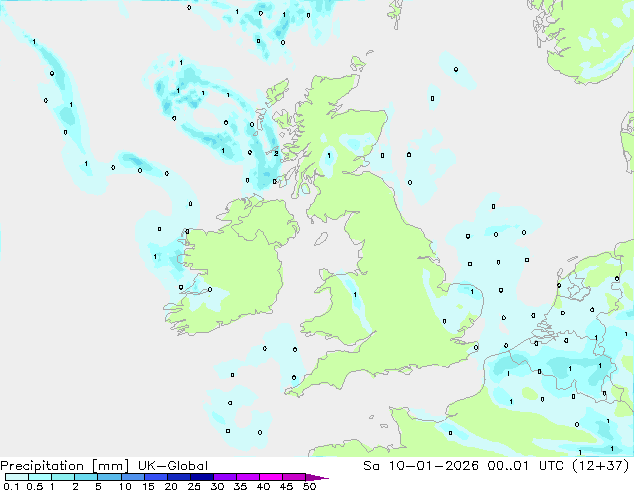Select the 40–45 mm magenta legend swatch
The height and width of the screenshot is (490, 634).
(x=271, y=477)
